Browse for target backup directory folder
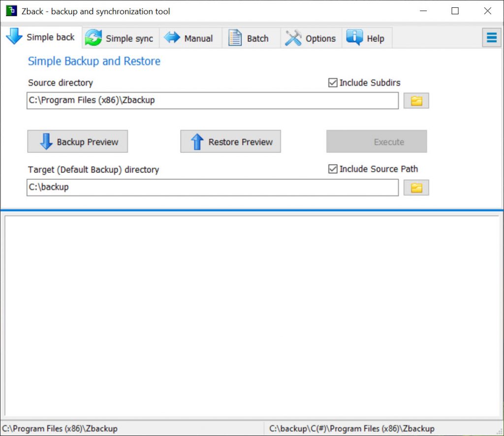Image resolution: width=504 pixels, height=436 pixels. pos(416,188)
